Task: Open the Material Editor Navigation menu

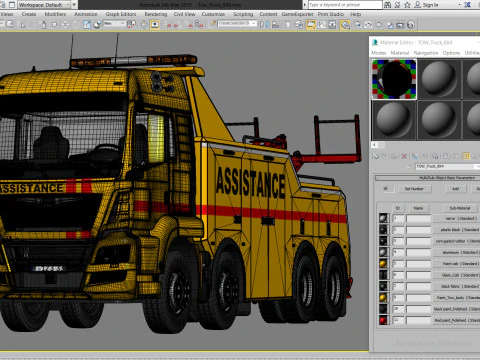Action: pyautogui.click(x=426, y=53)
